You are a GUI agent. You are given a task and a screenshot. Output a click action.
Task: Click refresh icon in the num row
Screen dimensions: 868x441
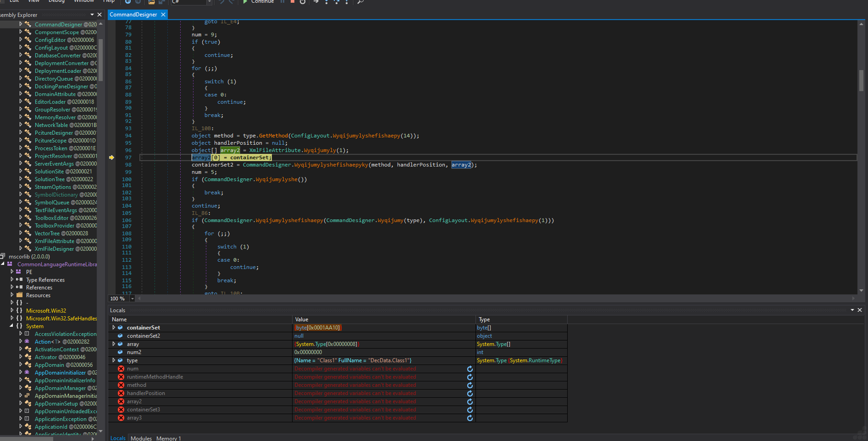tap(470, 369)
